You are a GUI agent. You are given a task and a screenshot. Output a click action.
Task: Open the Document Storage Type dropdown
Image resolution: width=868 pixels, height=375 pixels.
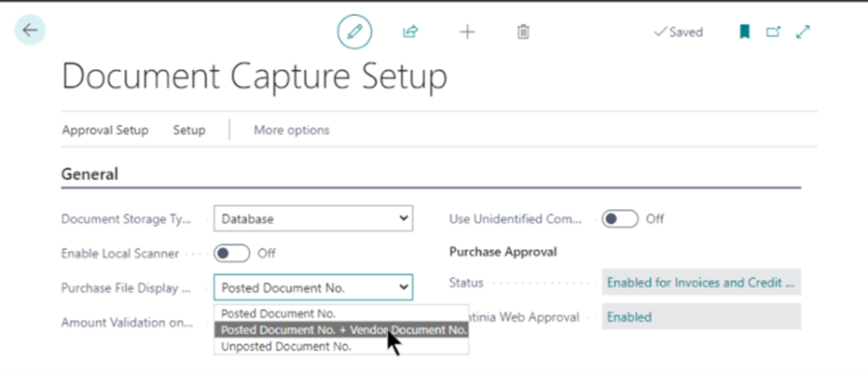313,219
